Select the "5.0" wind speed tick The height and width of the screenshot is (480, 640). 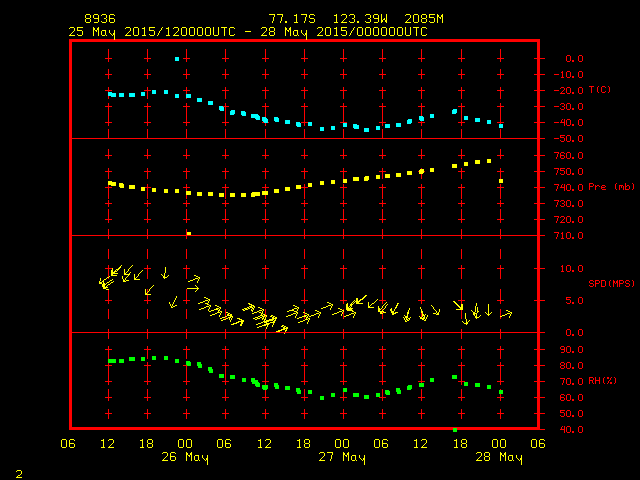pos(574,301)
